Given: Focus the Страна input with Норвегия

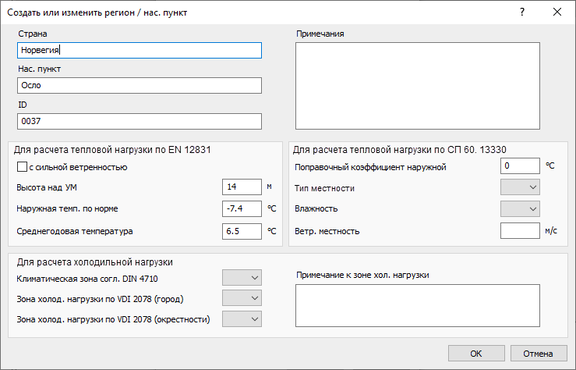Looking at the screenshot, I should point(139,50).
